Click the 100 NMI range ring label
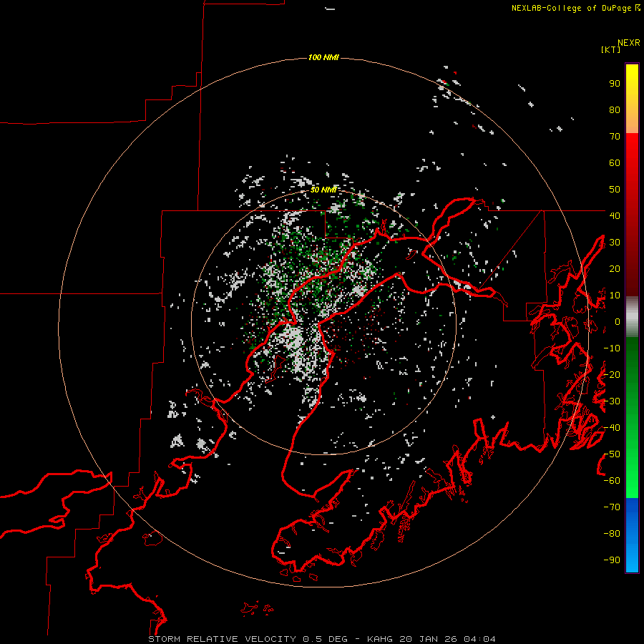The width and height of the screenshot is (644, 644). (323, 57)
